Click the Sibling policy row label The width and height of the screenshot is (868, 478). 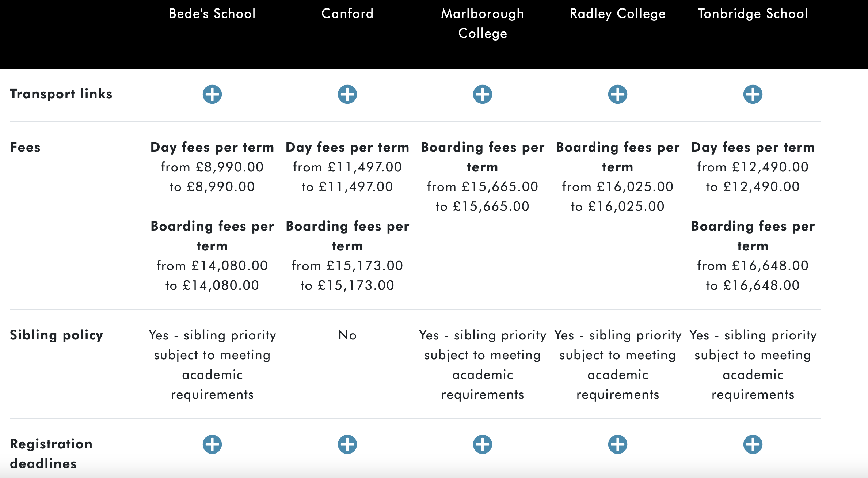[x=57, y=335]
